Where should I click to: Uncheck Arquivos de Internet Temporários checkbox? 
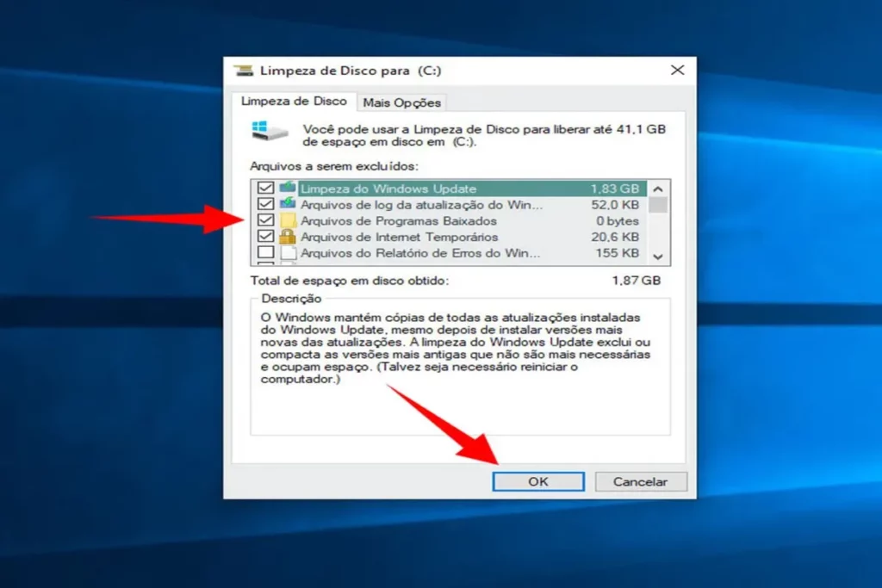pyautogui.click(x=265, y=236)
